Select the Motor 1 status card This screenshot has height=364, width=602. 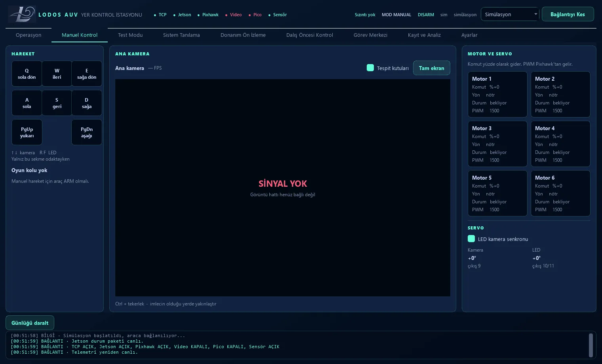pyautogui.click(x=497, y=94)
